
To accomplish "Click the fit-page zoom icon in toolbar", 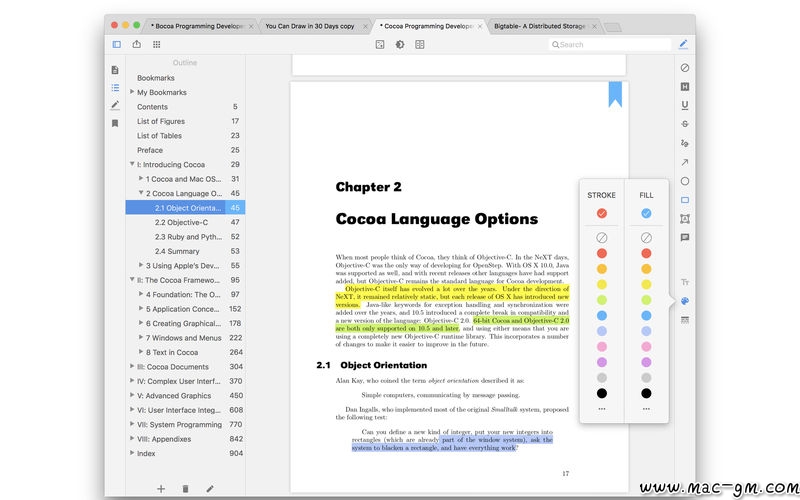I will [x=380, y=44].
